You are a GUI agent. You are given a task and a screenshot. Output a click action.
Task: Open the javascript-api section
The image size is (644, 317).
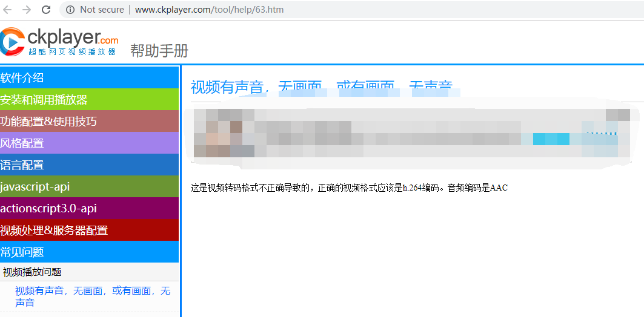(x=90, y=186)
